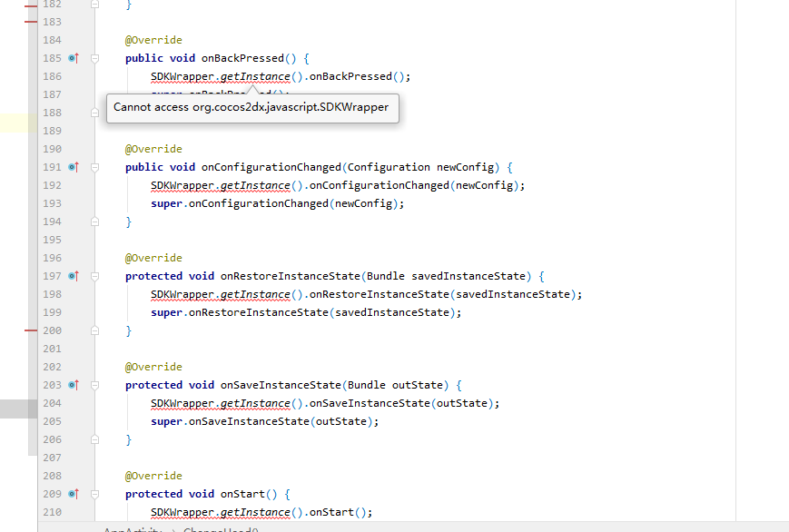Click the onStart method name on line 209
This screenshot has height=532, width=789.
(x=242, y=494)
